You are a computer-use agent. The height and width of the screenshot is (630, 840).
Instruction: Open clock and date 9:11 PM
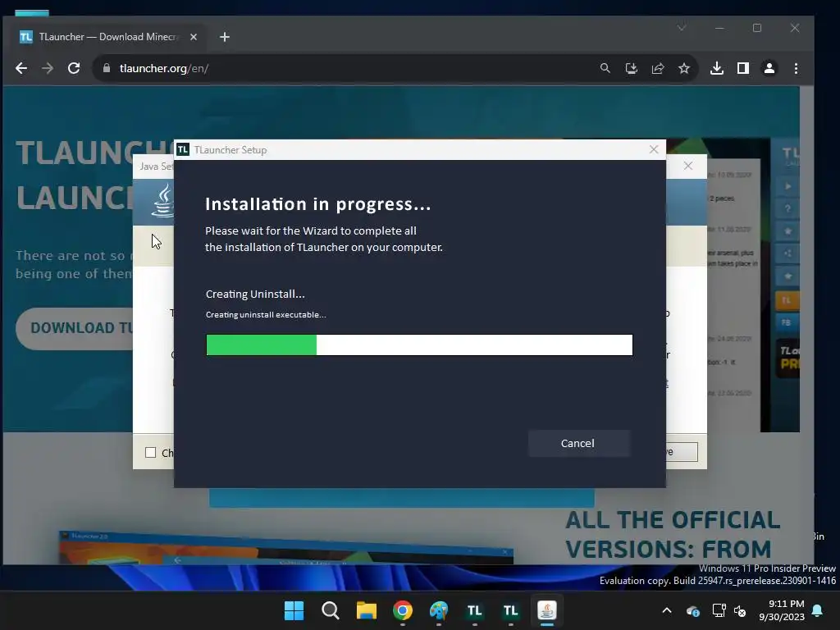coord(782,610)
